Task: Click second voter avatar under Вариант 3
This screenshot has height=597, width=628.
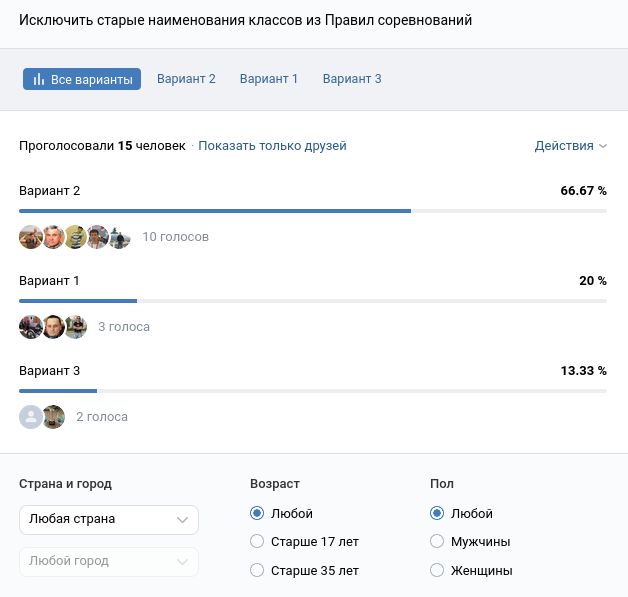Action: [54, 417]
